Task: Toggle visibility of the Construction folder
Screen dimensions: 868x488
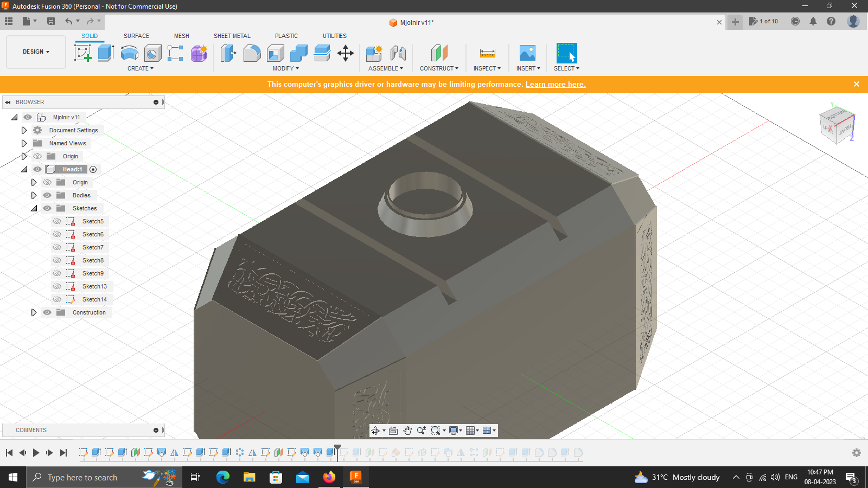Action: tap(47, 312)
